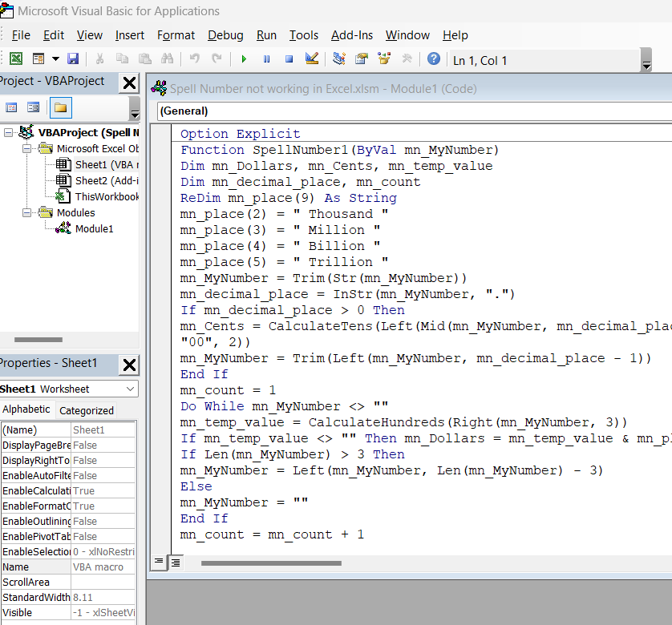
Task: Switch to Full Module View button
Action: click(174, 562)
